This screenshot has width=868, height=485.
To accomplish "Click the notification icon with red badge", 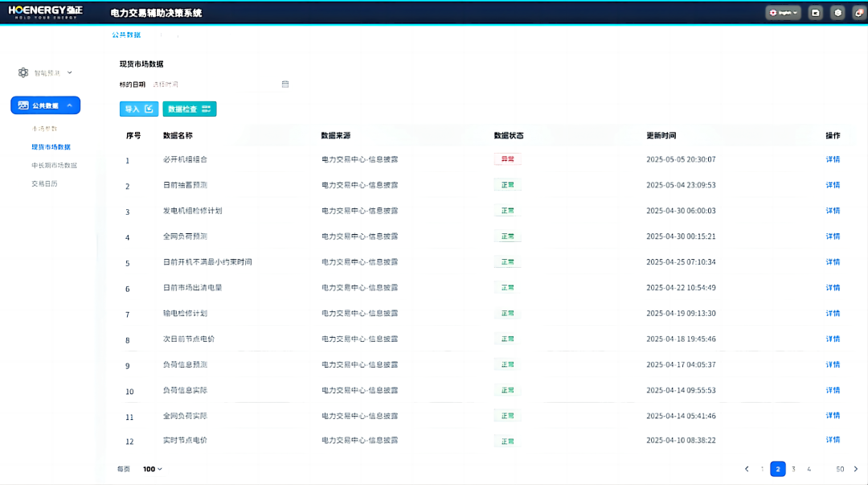I will (858, 13).
